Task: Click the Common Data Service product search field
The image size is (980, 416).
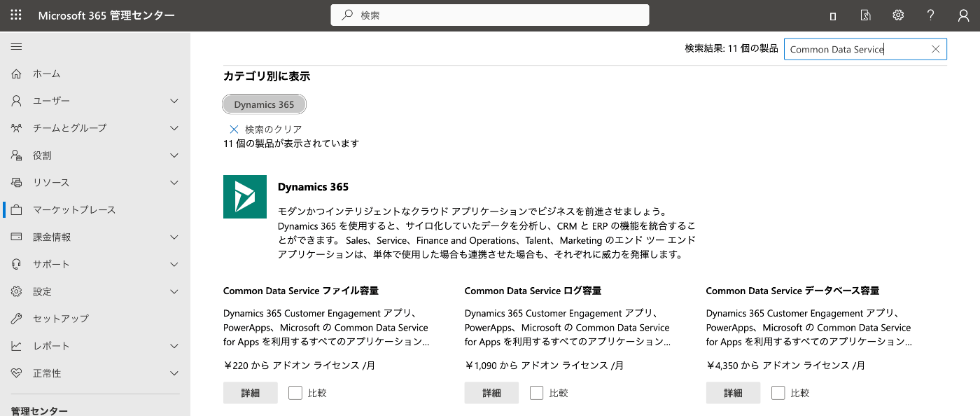Action: pyautogui.click(x=865, y=49)
